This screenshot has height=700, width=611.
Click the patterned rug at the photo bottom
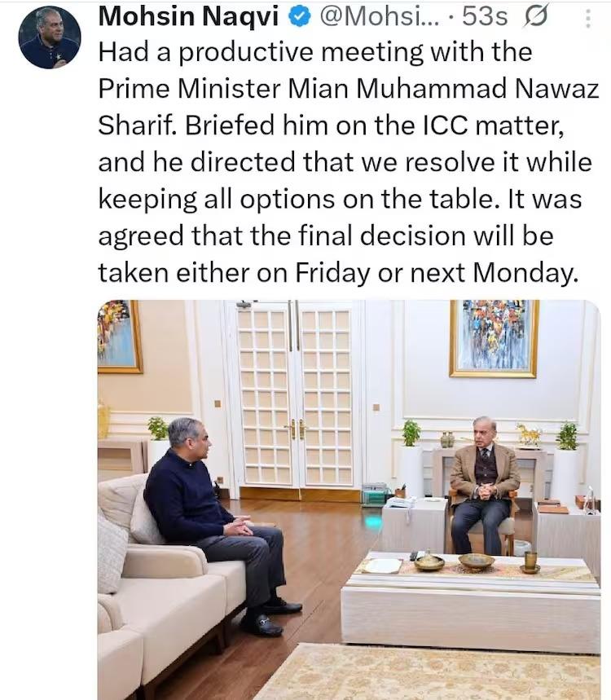click(429, 671)
